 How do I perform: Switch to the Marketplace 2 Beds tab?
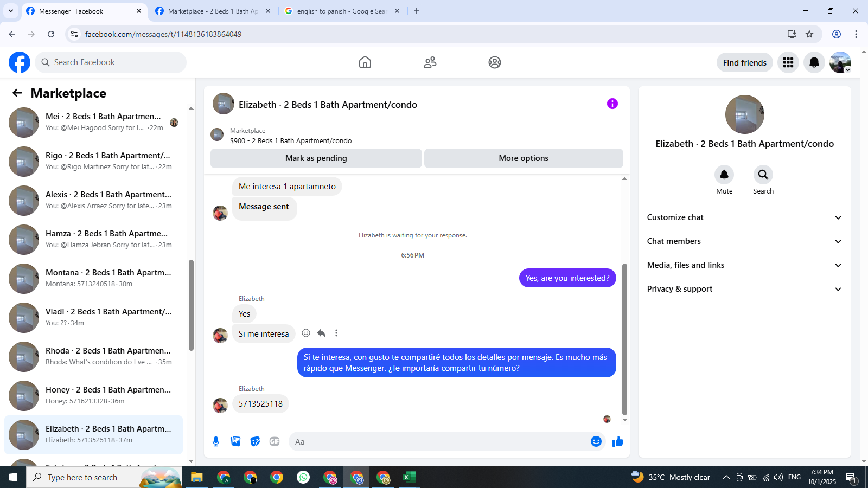(213, 11)
